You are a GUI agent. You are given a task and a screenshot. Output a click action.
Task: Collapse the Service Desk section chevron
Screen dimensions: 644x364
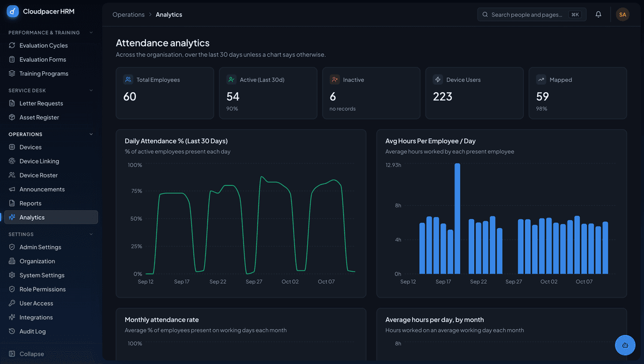[x=91, y=91]
